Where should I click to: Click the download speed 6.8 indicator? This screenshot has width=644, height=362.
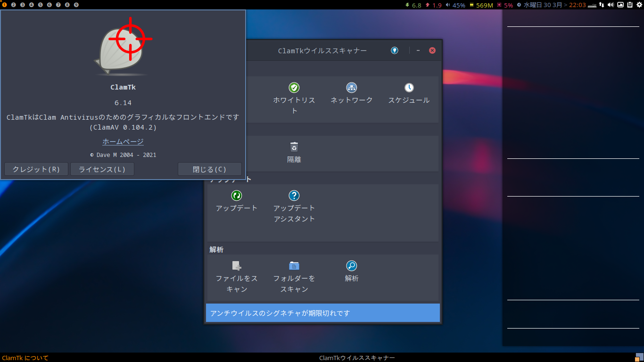413,5
